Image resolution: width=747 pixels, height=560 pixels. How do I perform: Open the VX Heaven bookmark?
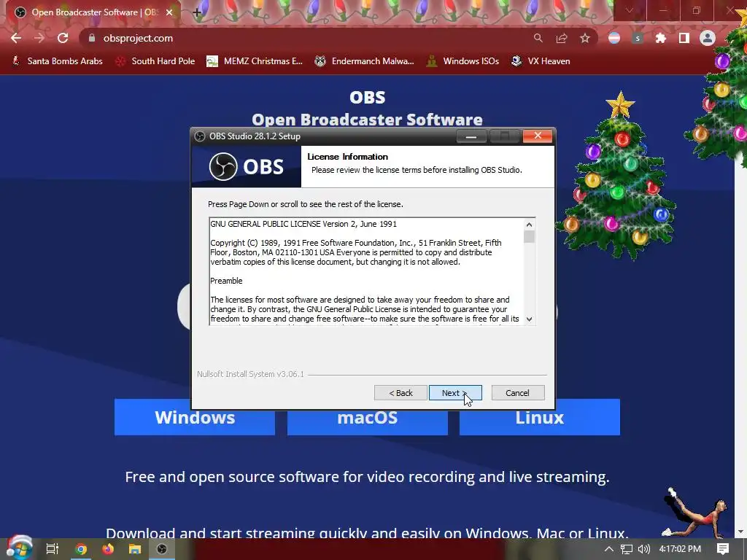(541, 61)
